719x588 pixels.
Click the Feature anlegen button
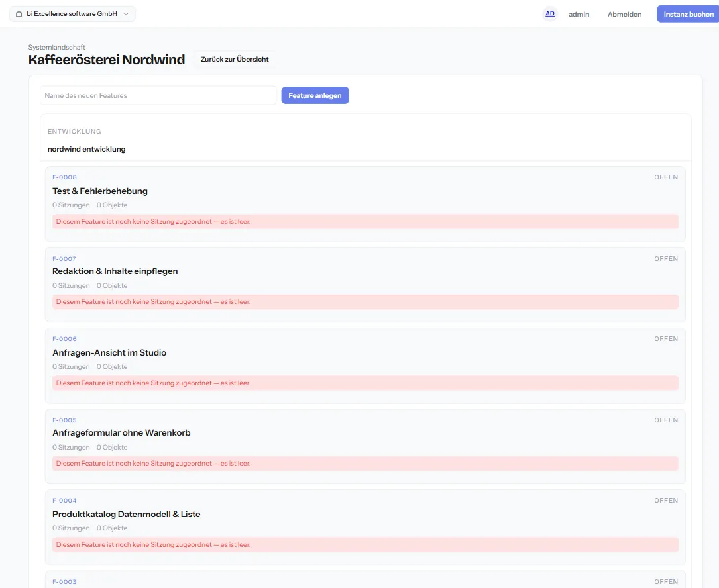coord(315,95)
